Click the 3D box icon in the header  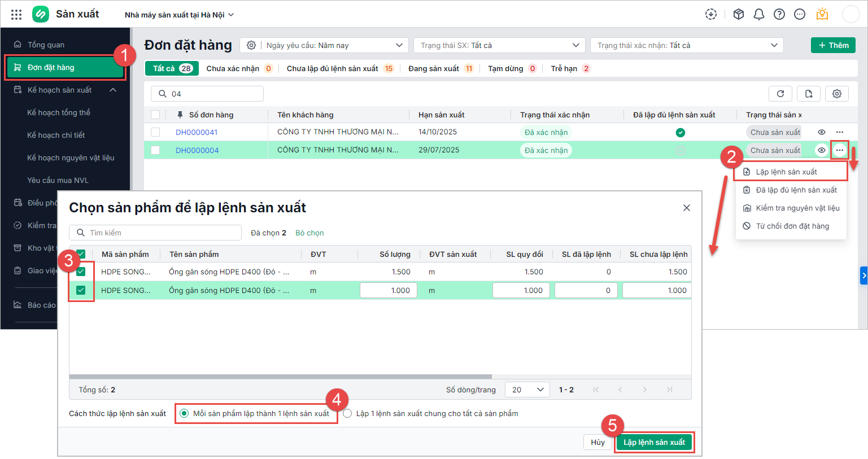(739, 15)
